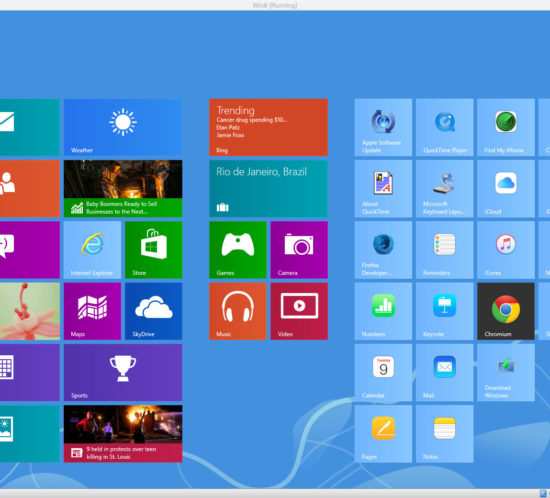Open St. Louis protests news tile
Image resolution: width=550 pixels, height=498 pixels.
[123, 434]
